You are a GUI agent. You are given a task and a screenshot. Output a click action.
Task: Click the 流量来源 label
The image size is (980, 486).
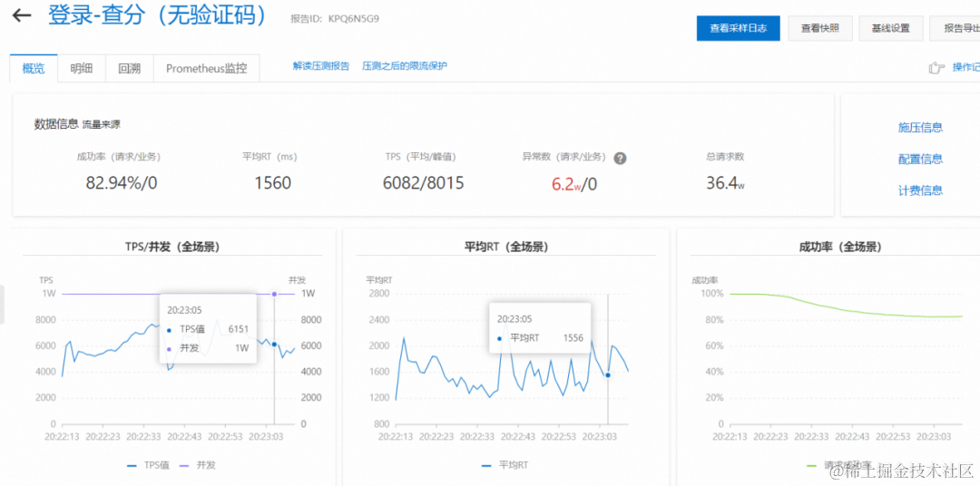[x=102, y=124]
